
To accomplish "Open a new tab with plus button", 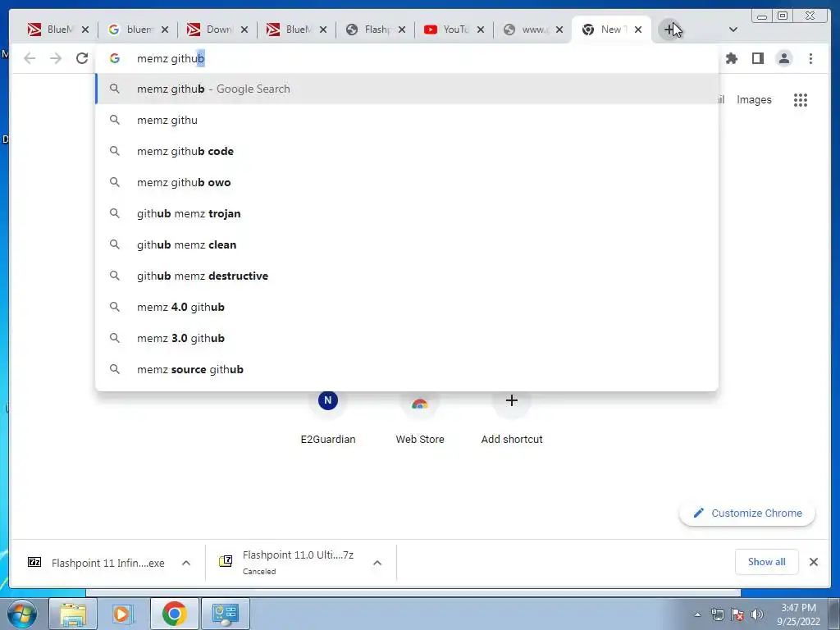I will point(669,30).
